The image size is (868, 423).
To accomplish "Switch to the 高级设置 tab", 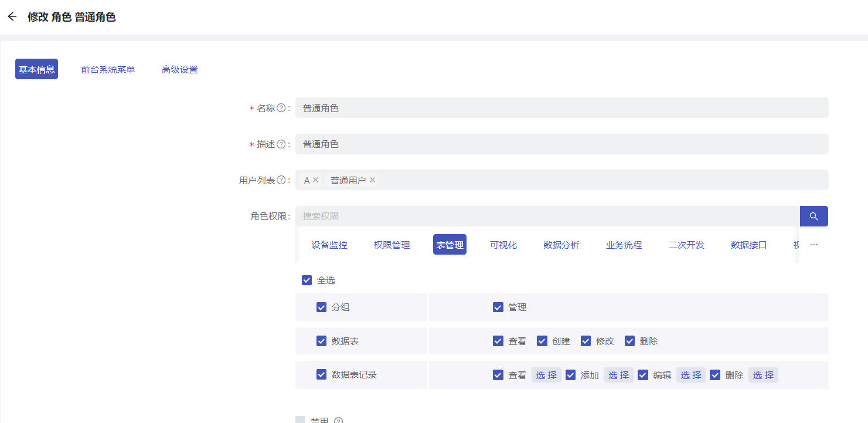I will [180, 69].
